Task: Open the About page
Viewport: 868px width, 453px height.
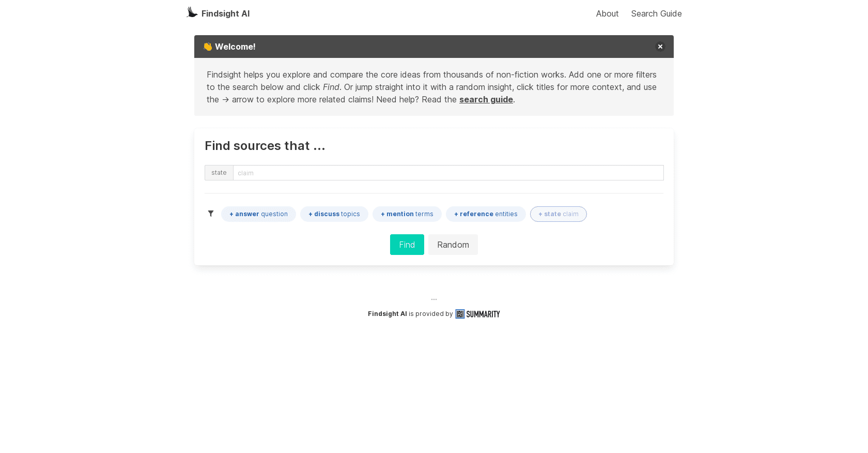Action: [607, 13]
